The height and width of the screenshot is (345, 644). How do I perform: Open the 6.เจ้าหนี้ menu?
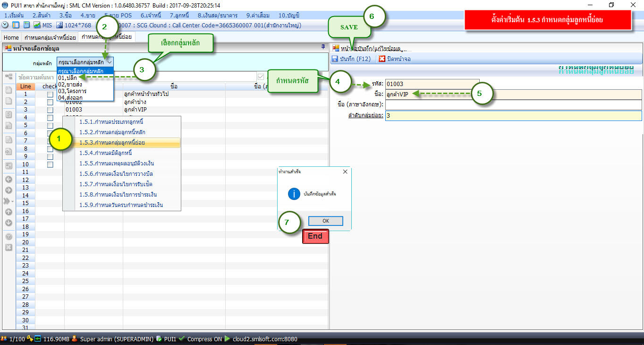point(151,15)
